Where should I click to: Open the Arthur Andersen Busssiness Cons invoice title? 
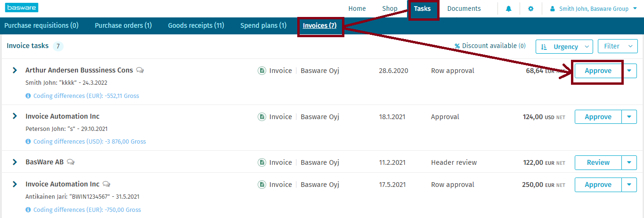pos(79,70)
